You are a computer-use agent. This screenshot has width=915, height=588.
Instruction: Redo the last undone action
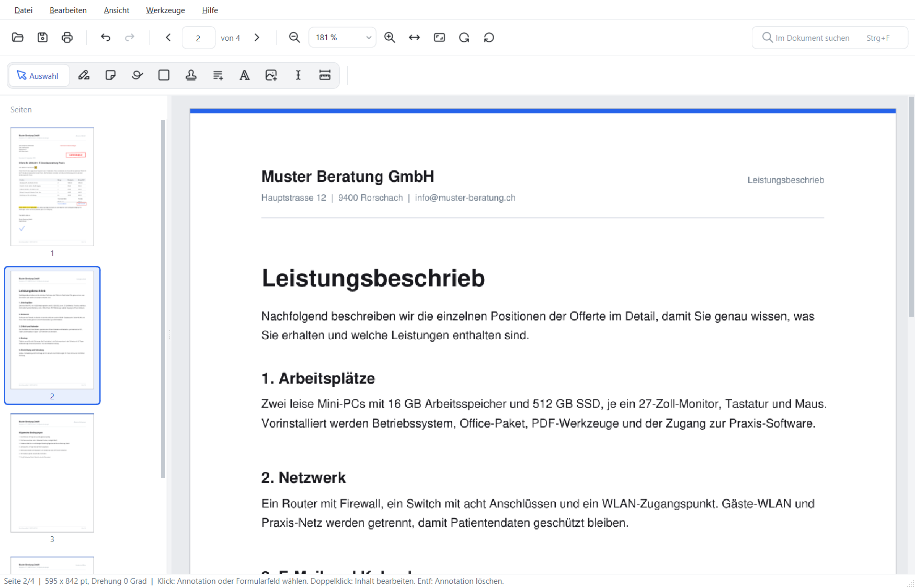pyautogui.click(x=130, y=37)
